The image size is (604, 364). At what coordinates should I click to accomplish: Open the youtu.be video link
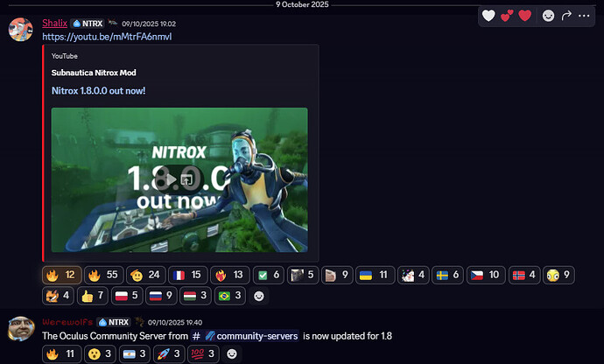tap(99, 38)
